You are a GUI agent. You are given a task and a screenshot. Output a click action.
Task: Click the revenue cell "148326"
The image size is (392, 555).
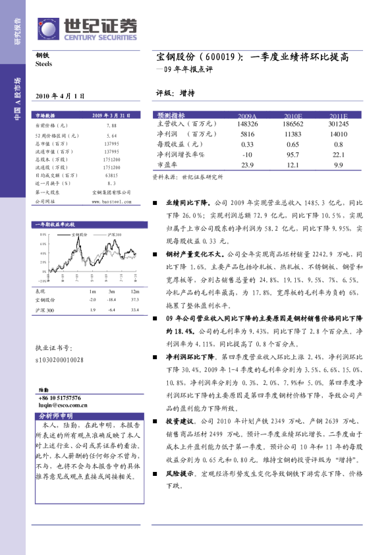click(247, 124)
